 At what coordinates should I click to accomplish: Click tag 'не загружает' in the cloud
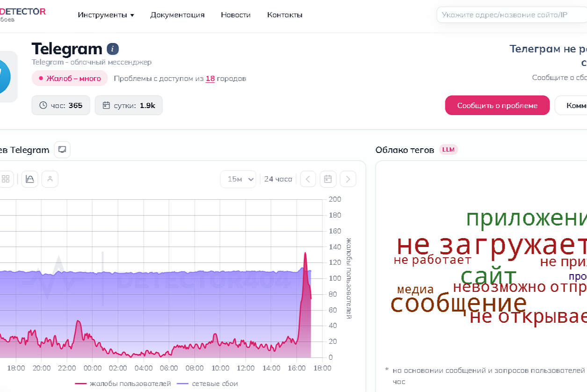[x=491, y=245]
